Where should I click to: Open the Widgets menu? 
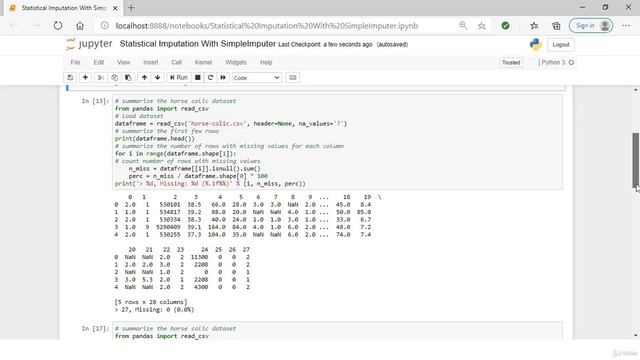(x=236, y=62)
